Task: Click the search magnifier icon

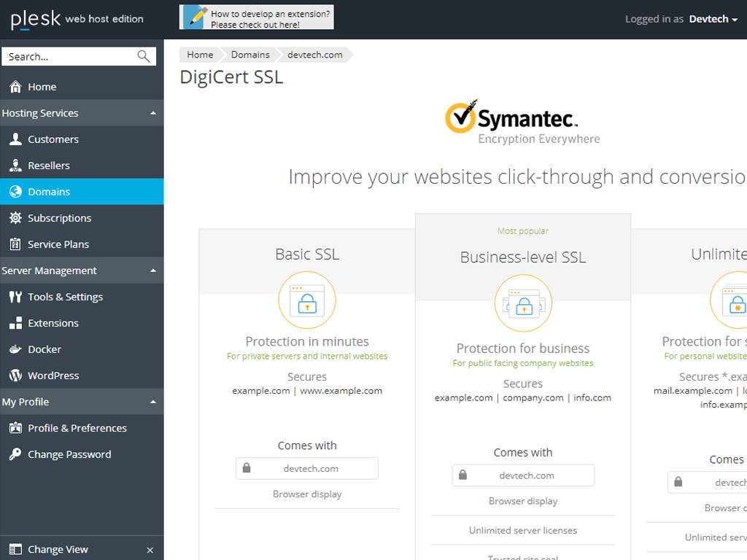Action: (x=144, y=56)
